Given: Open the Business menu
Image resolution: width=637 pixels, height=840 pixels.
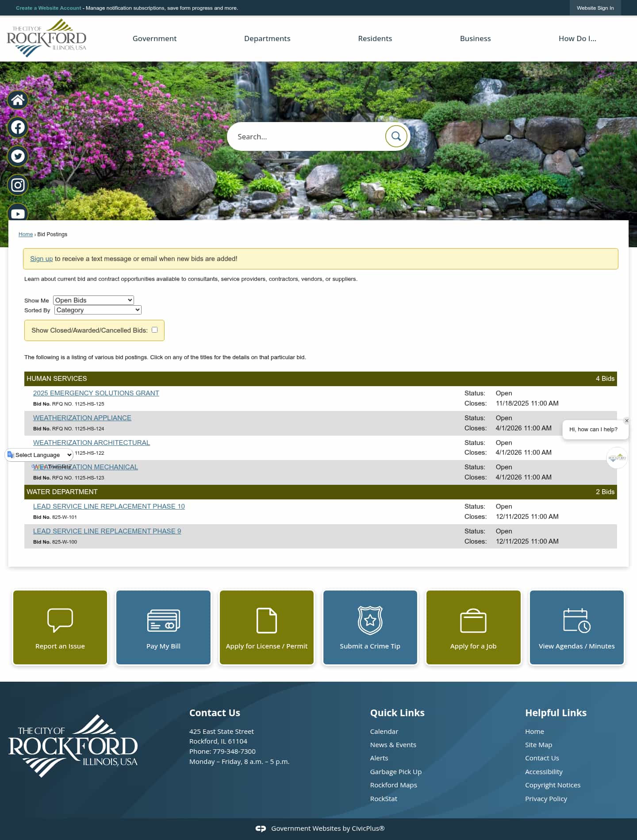Looking at the screenshot, I should pos(476,38).
